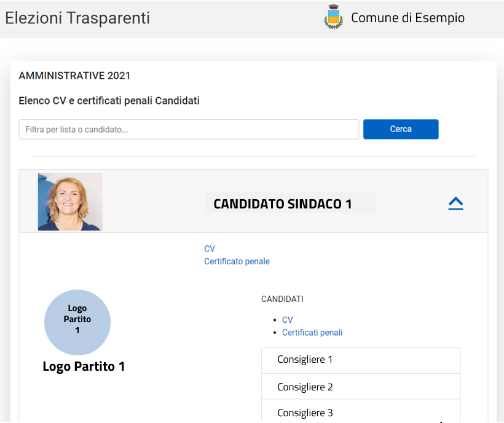Click the Logo Partito 1 caption text
The width and height of the screenshot is (504, 423).
click(84, 366)
